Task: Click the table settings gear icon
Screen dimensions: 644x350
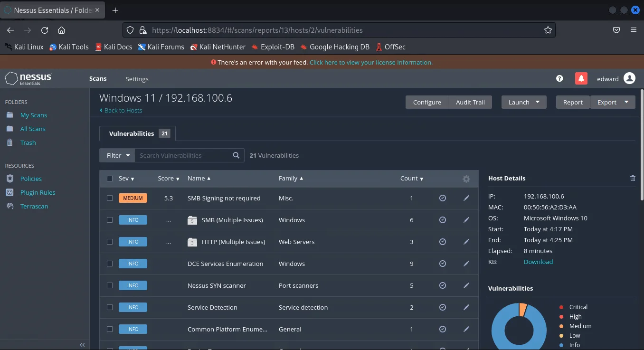Action: click(x=466, y=179)
